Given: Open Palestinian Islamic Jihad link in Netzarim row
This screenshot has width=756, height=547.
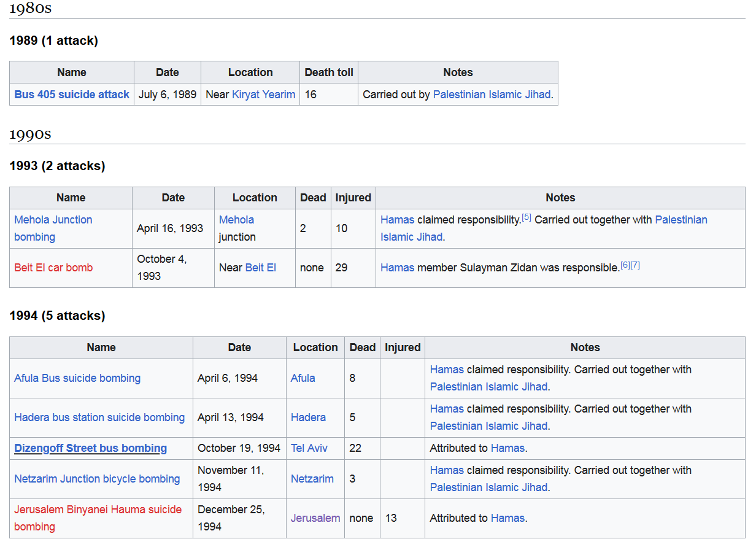Looking at the screenshot, I should 488,487.
